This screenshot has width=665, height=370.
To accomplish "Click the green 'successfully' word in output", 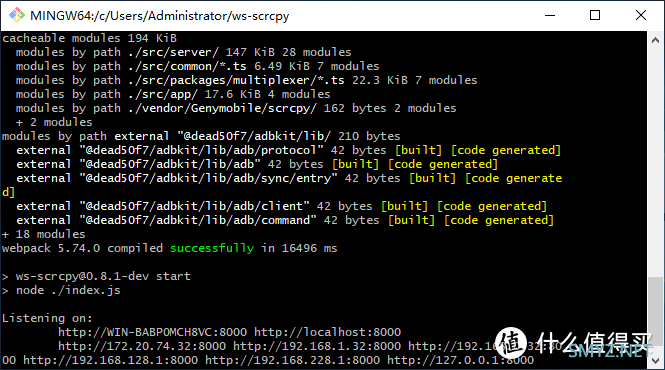I will coord(212,248).
